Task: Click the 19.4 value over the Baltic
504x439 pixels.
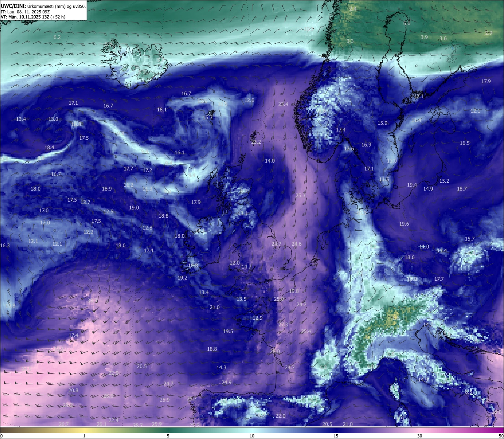Action: pyautogui.click(x=412, y=185)
